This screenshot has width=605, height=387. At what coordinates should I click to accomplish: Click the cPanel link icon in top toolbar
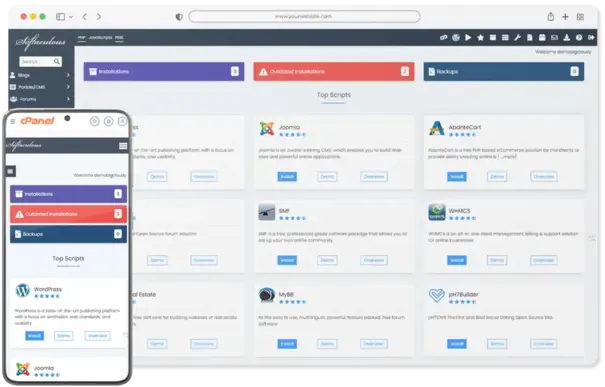coord(443,37)
